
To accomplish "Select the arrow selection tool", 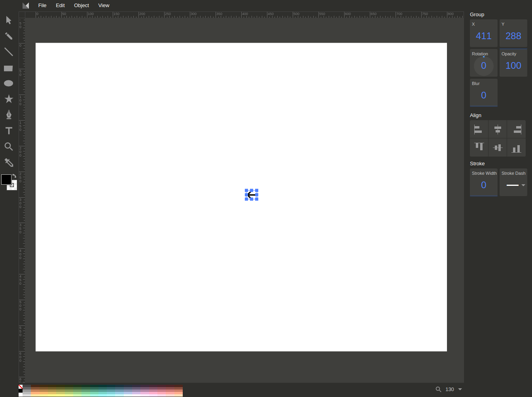I will [8, 20].
